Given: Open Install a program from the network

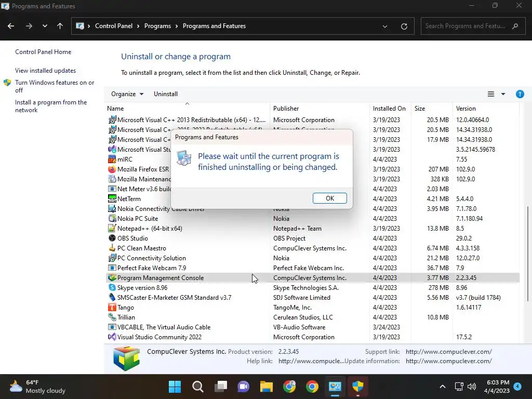Looking at the screenshot, I should coord(51,106).
